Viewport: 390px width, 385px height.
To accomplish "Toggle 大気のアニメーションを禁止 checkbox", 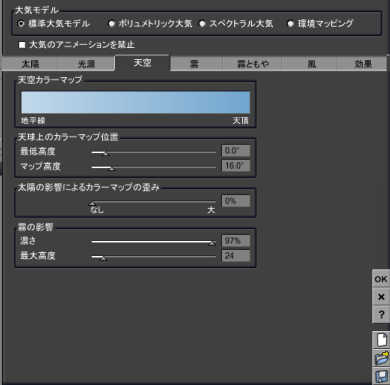I will coord(22,45).
